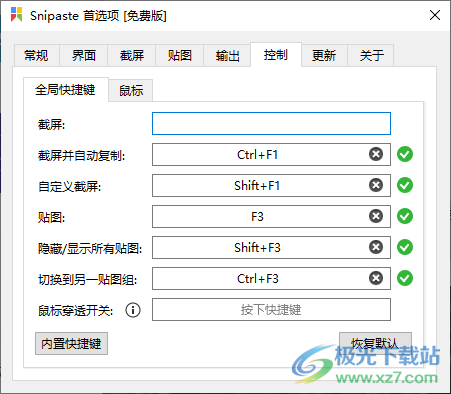Go to the 输出 tab
Image resolution: width=451 pixels, height=394 pixels.
click(x=228, y=55)
